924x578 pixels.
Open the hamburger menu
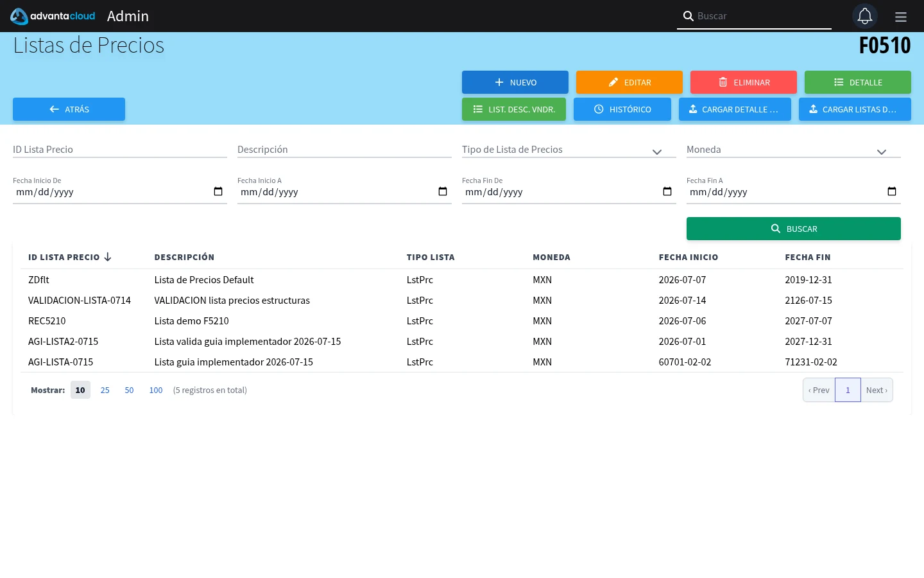pos(901,17)
